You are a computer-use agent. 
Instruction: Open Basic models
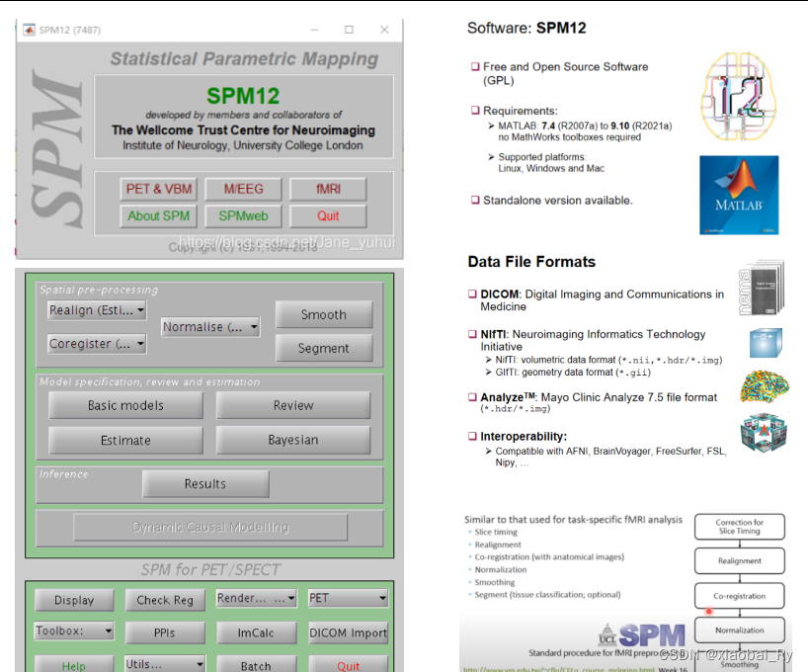(125, 405)
